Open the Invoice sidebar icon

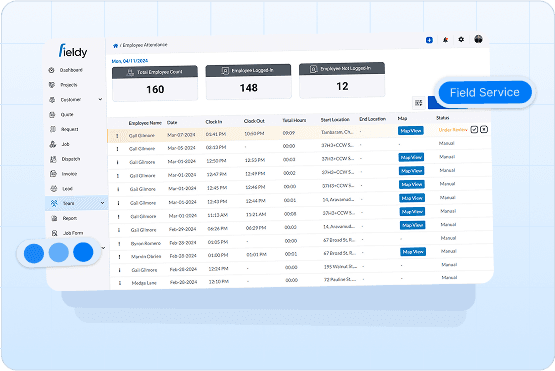53,174
